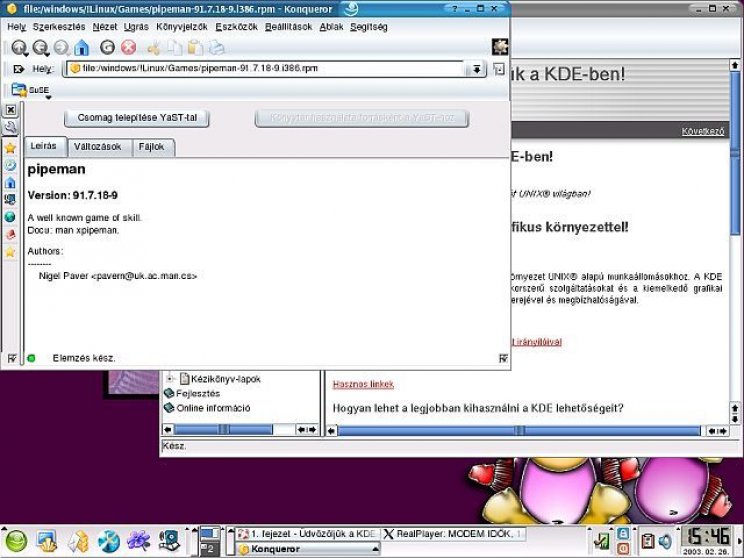Open the Ugrás menu
The image size is (744, 558).
pos(136,27)
